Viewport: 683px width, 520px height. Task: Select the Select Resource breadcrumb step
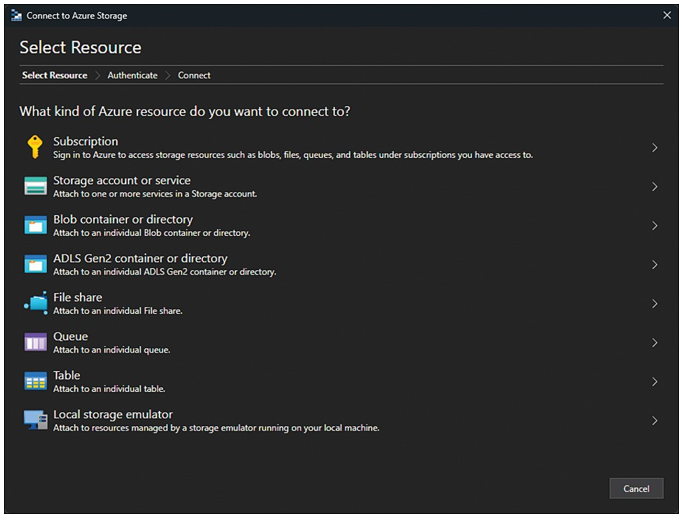click(54, 75)
